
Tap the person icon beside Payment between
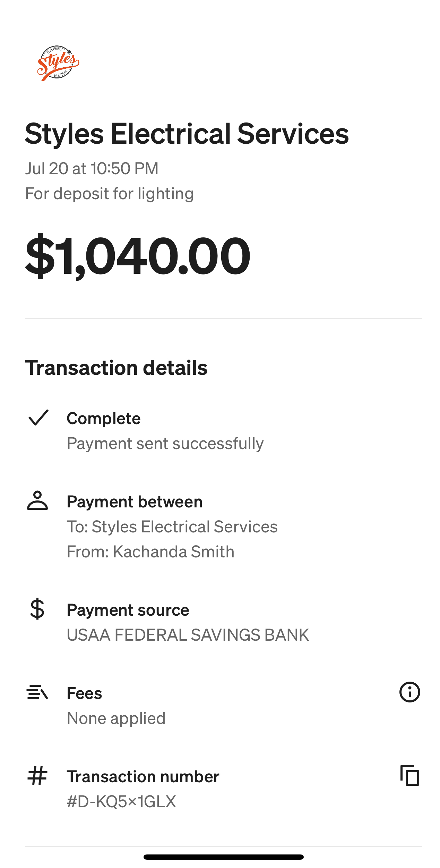(x=37, y=500)
